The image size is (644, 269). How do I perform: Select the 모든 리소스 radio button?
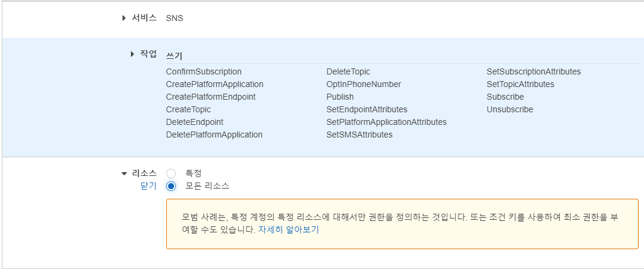click(171, 186)
